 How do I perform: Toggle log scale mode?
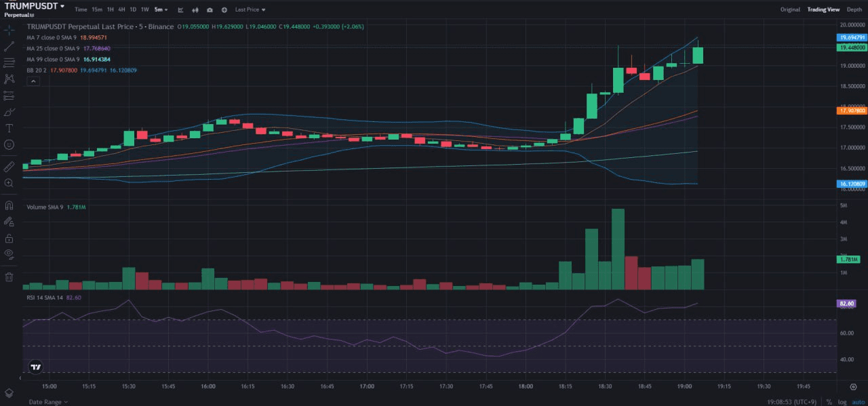842,401
